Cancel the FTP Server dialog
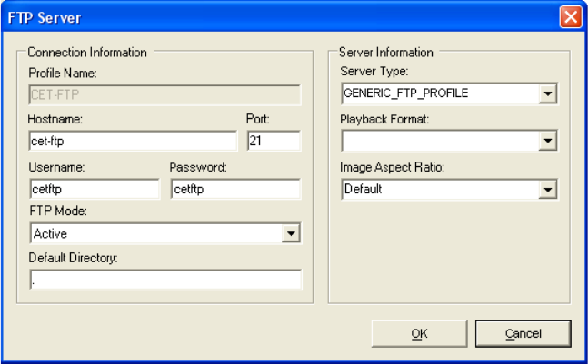 (523, 334)
